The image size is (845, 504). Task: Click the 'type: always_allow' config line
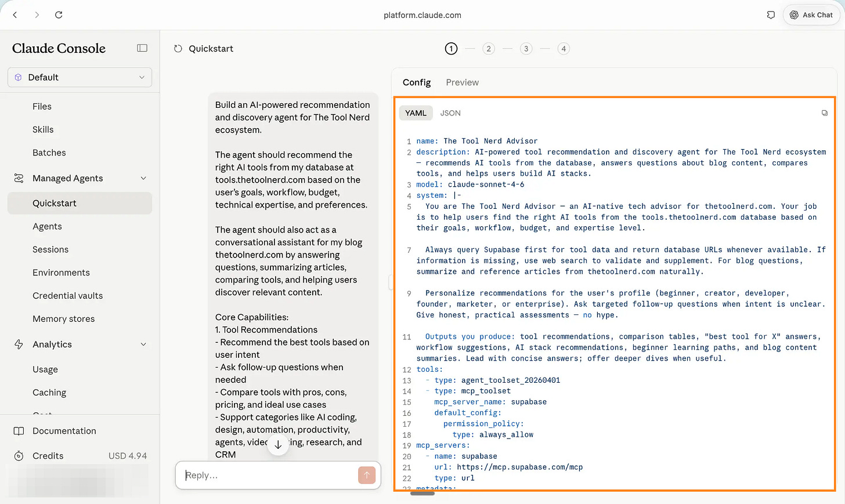tap(493, 434)
